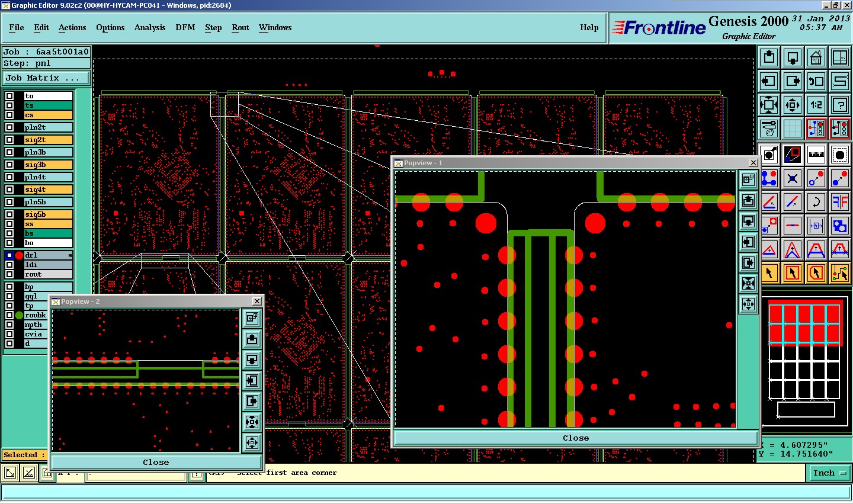Expand the small marker on drl layer
The width and height of the screenshot is (853, 504).
70,255
